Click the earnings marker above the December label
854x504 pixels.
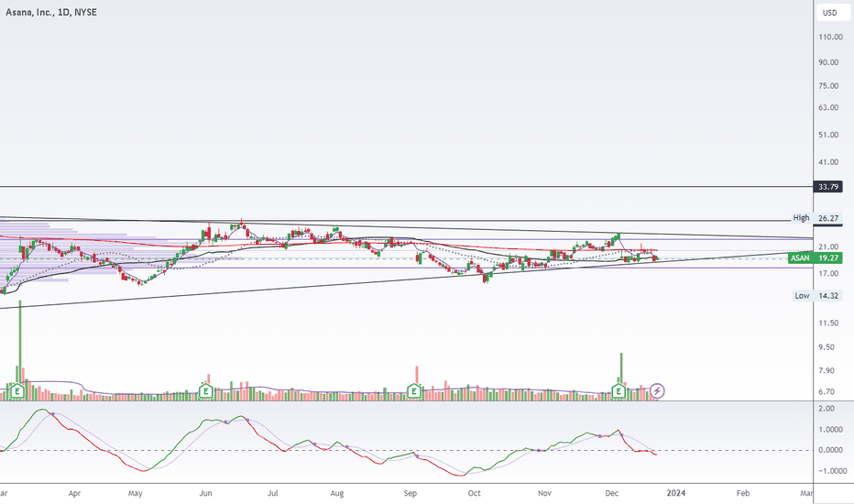point(619,390)
